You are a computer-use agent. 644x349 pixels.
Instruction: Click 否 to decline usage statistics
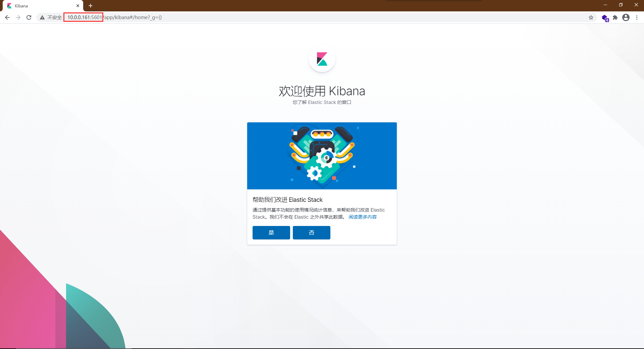pyautogui.click(x=311, y=232)
